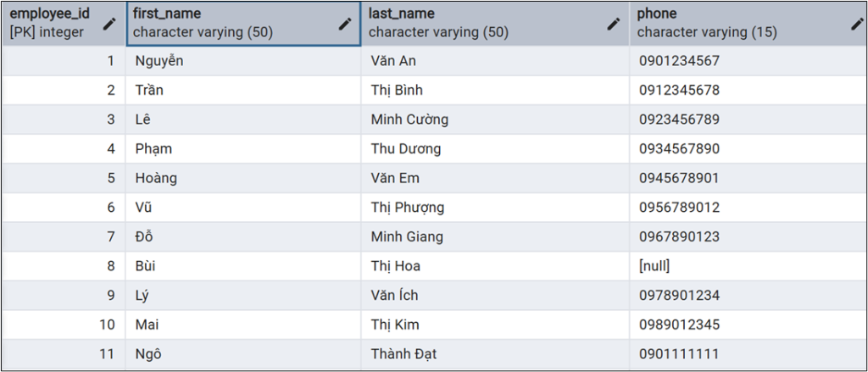Click the [null] phone cell
The image size is (868, 372).
coord(654,266)
